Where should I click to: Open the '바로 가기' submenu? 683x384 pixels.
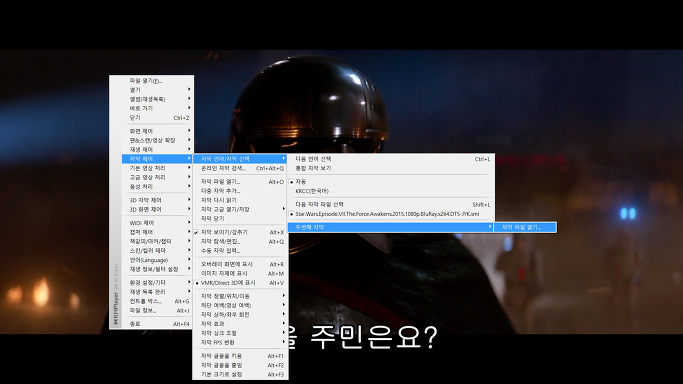[x=157, y=108]
